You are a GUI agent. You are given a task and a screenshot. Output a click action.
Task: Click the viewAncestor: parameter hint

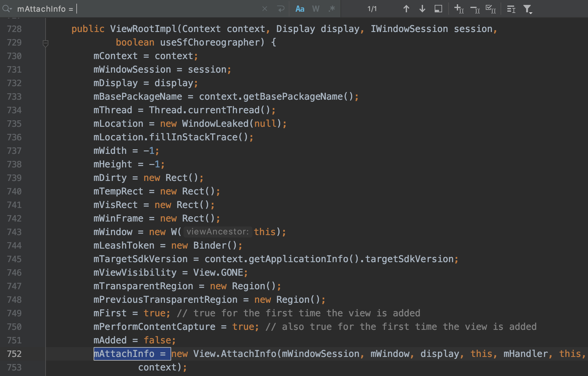tap(218, 232)
